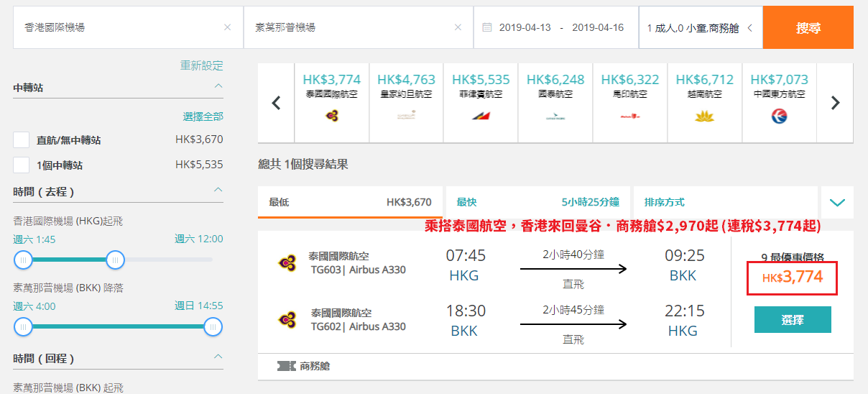Image resolution: width=868 pixels, height=394 pixels.
Task: Click the left handle of HKG departure slider
Action: [23, 260]
